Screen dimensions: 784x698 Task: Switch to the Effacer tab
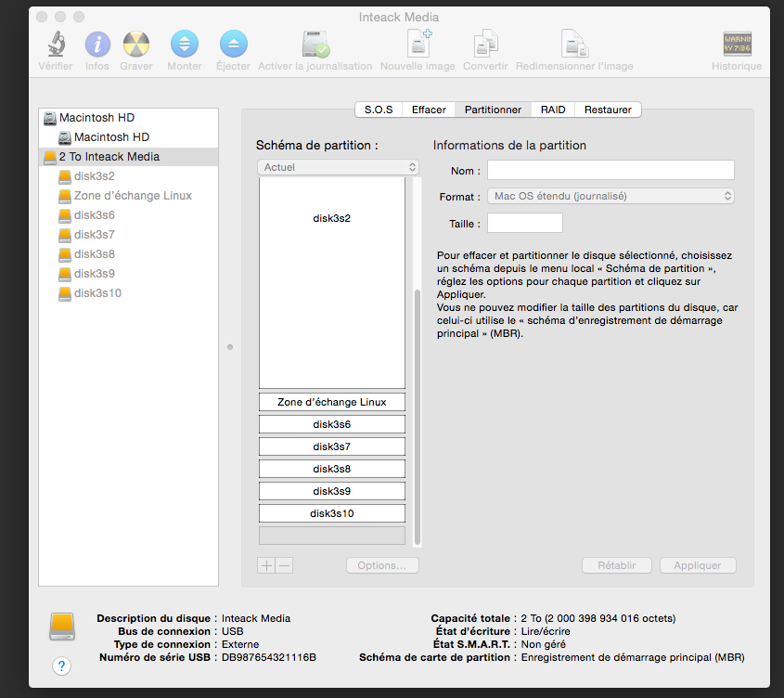point(429,110)
